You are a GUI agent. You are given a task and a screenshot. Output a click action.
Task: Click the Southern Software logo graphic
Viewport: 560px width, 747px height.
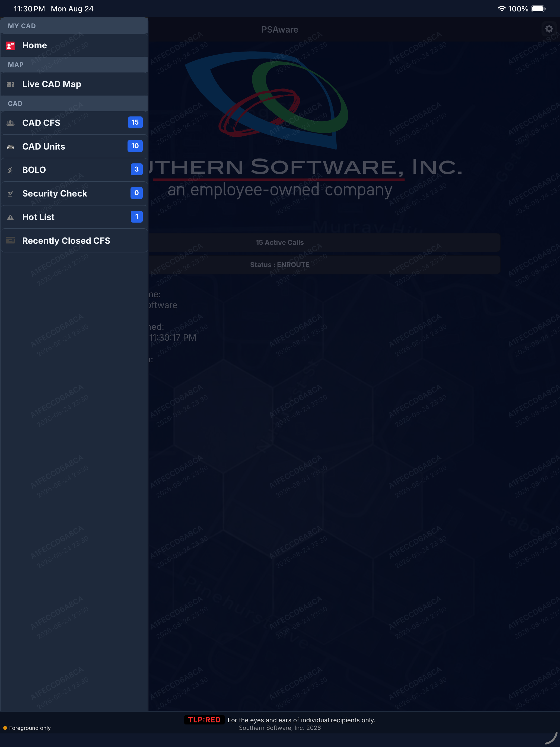pos(267,100)
